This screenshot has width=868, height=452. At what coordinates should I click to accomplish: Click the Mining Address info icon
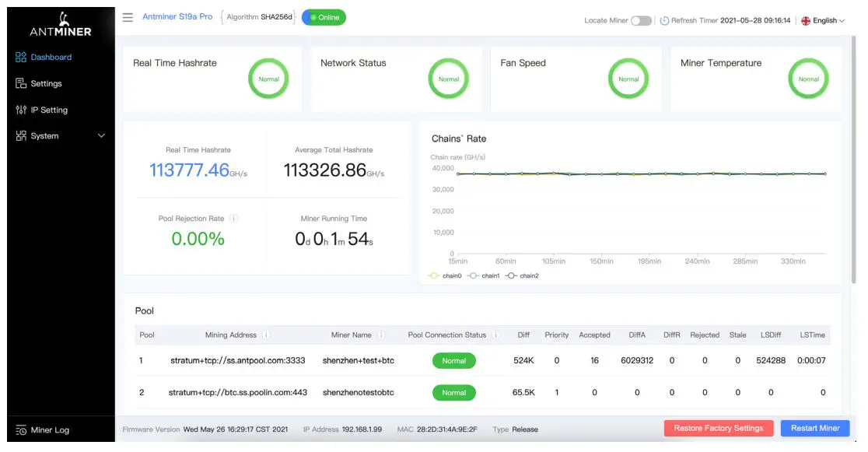[x=266, y=335]
